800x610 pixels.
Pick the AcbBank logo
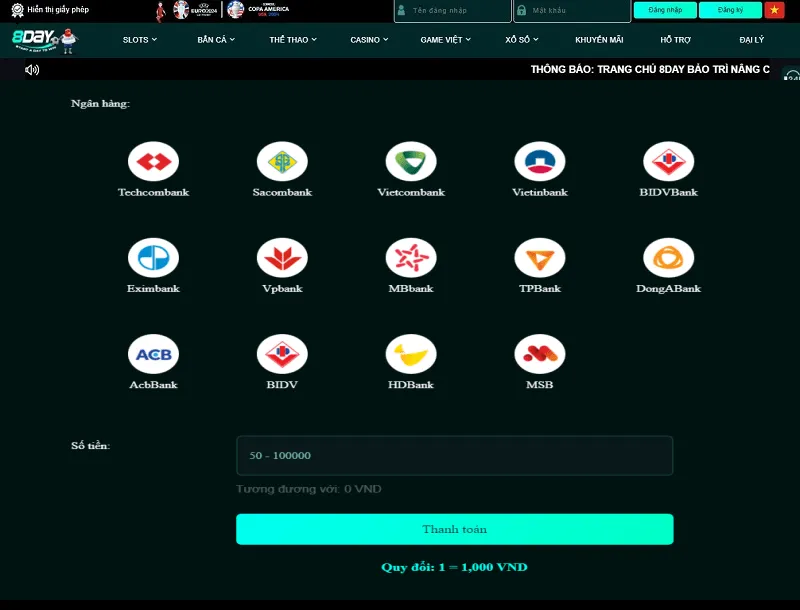[x=153, y=354]
